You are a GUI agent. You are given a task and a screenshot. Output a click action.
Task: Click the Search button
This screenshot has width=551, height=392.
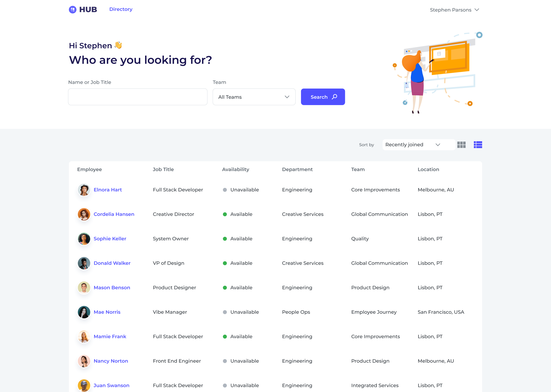pos(323,97)
